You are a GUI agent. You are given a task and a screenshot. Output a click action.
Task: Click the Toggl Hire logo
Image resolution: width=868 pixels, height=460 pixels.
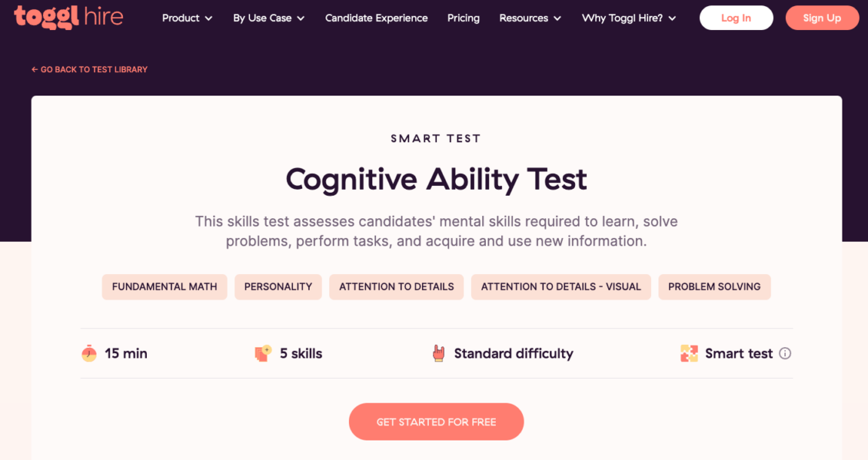tap(68, 17)
